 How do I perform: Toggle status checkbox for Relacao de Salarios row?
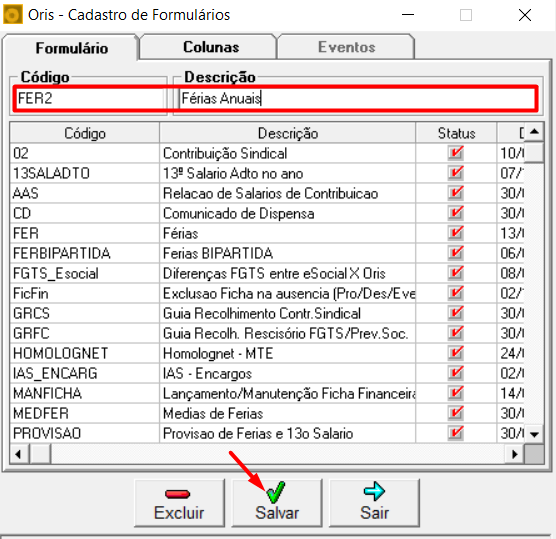click(456, 193)
